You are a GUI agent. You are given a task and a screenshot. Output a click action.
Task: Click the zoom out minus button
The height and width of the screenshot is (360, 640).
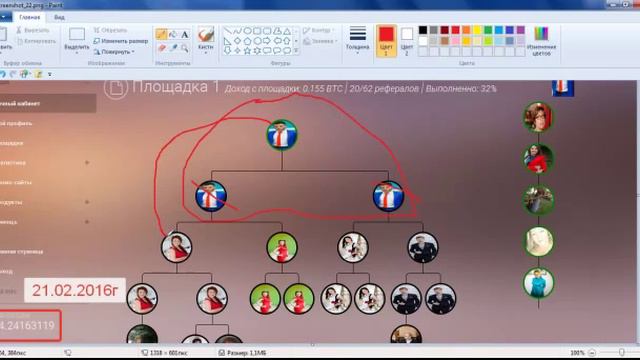click(592, 353)
